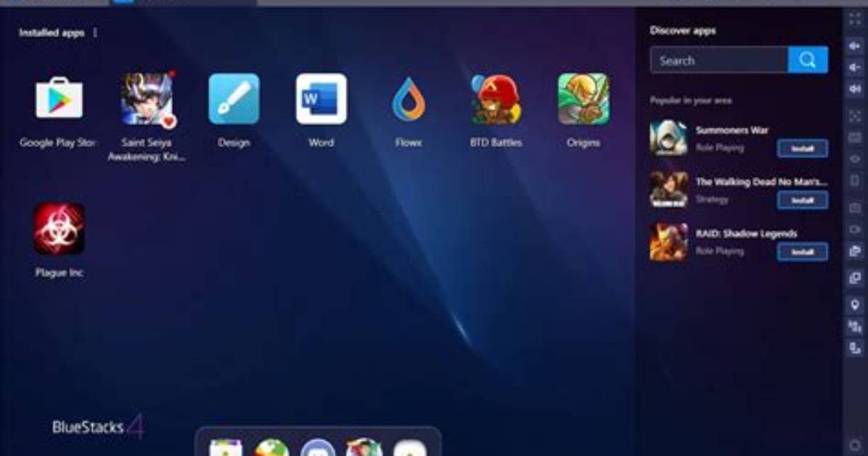This screenshot has height=456, width=868.
Task: Click the 'Plague Inc' app label
Action: [60, 272]
